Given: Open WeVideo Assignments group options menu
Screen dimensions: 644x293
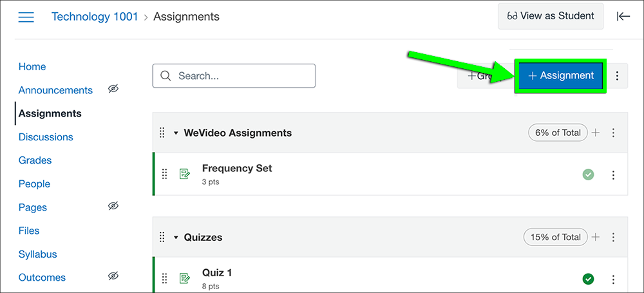Looking at the screenshot, I should point(613,133).
